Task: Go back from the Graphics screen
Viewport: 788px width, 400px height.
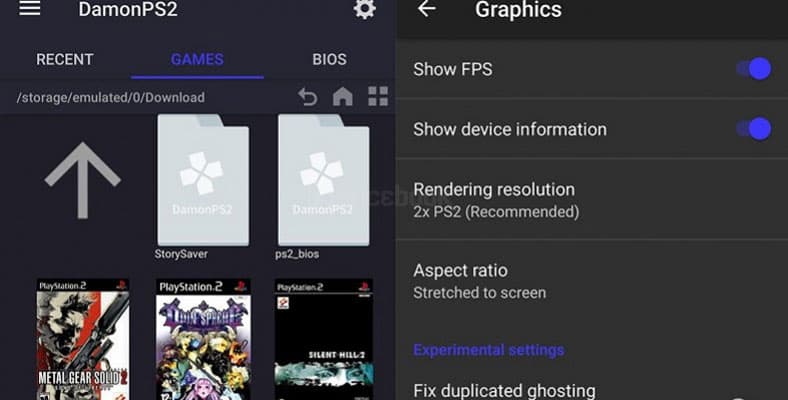Action: (x=427, y=9)
